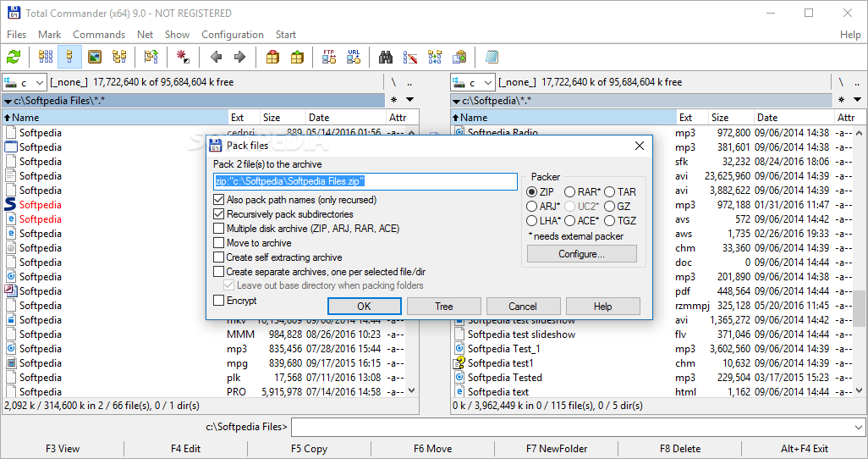This screenshot has height=459, width=868.
Task: Click the Pack files toolbar icon
Action: [272, 57]
